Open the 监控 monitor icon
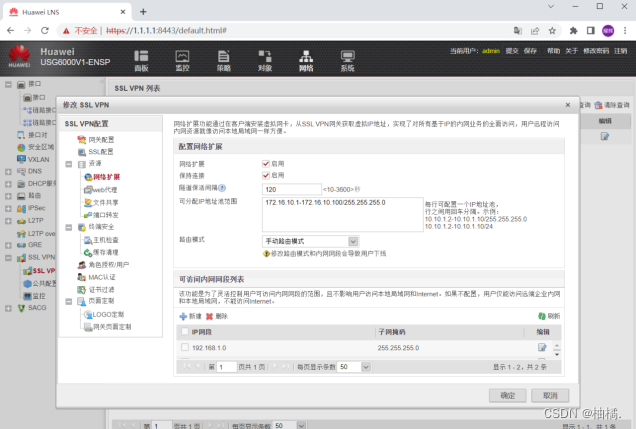 [x=182, y=61]
